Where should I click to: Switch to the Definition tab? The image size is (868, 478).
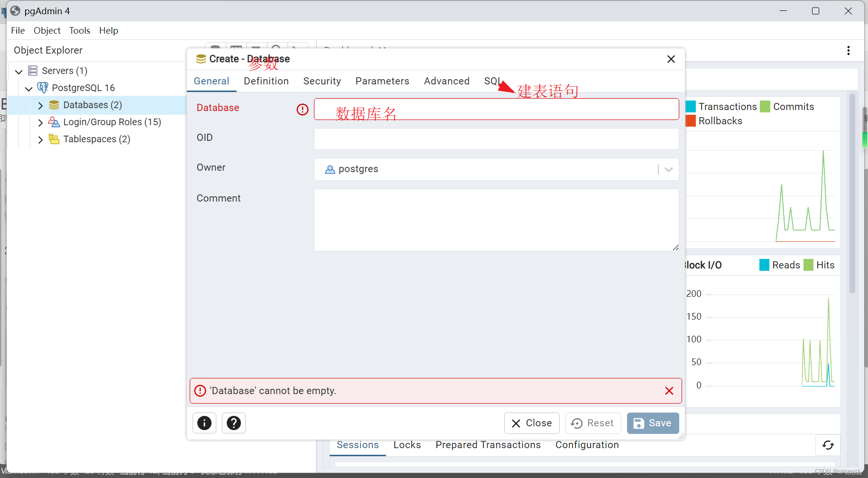point(266,81)
